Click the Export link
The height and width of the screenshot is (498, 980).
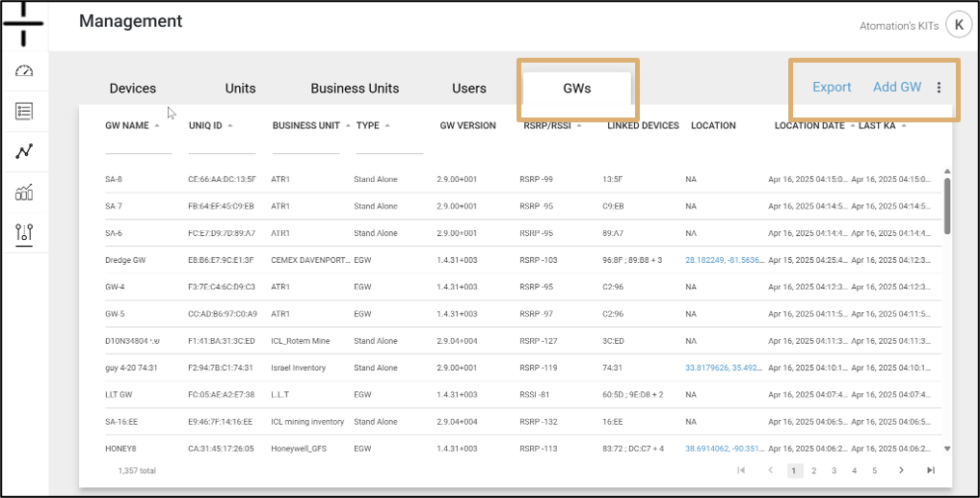(832, 88)
